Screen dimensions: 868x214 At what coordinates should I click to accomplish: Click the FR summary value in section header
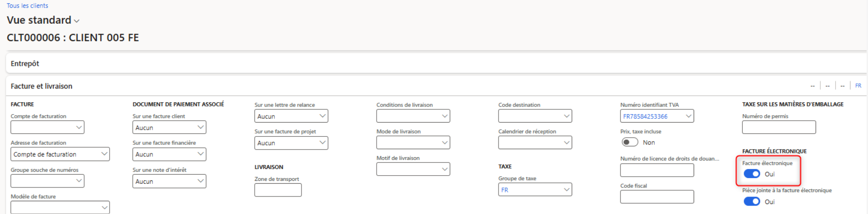point(858,86)
